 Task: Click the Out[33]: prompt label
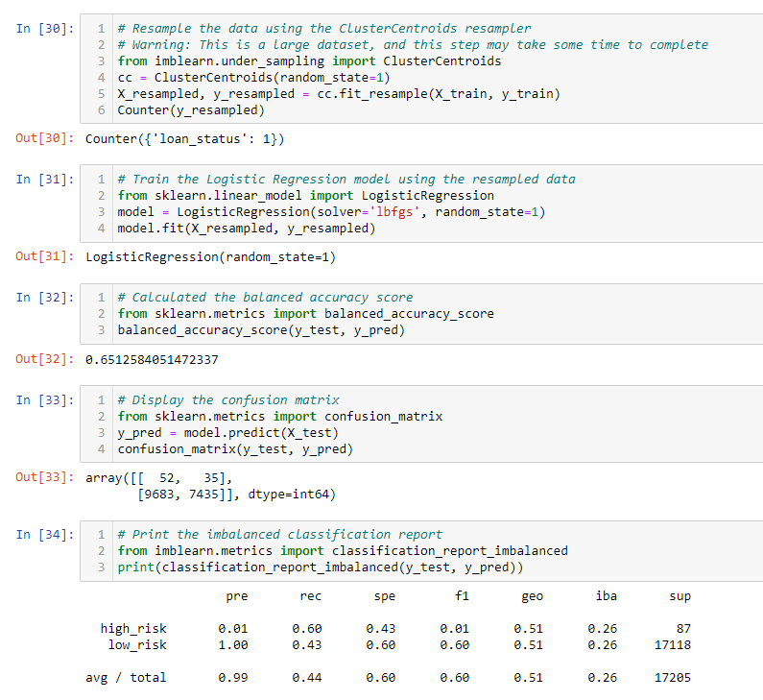coord(45,477)
